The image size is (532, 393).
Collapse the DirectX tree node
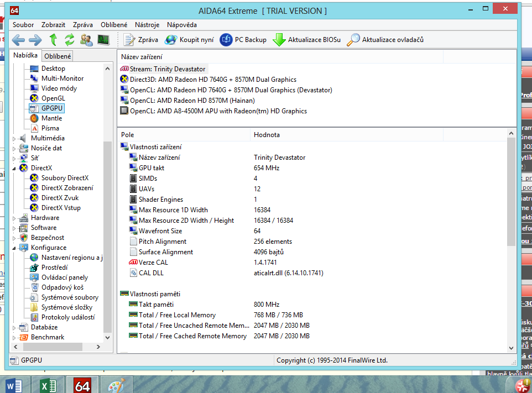tap(15, 168)
